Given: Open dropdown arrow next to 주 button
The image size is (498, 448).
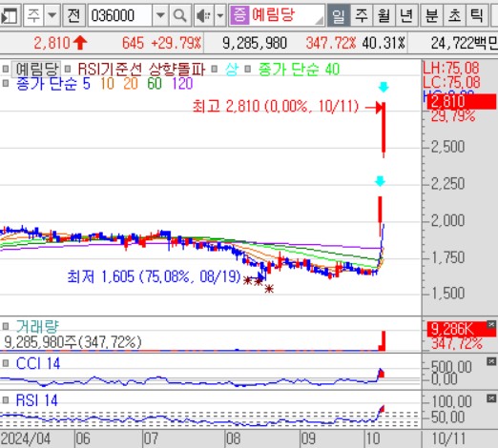Looking at the screenshot, I should (x=52, y=15).
